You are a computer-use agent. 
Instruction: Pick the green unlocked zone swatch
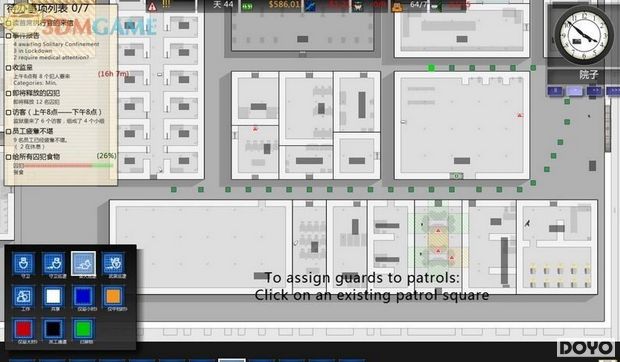(x=83, y=329)
